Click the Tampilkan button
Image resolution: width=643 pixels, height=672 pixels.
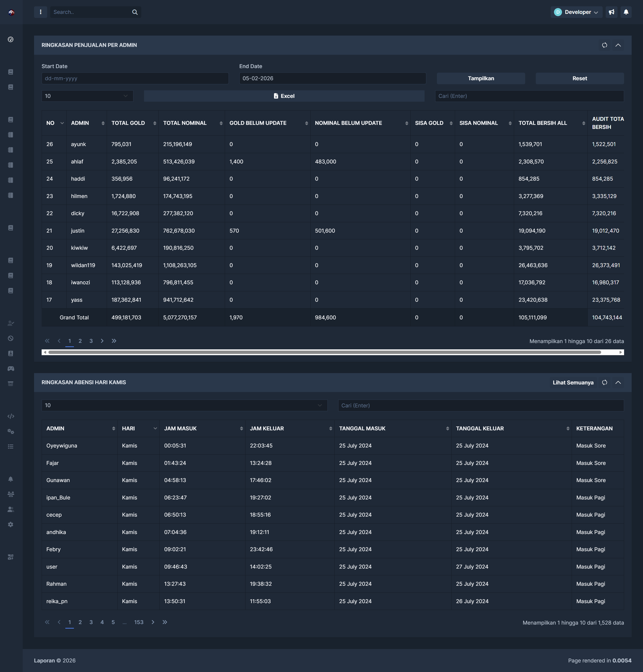(481, 78)
